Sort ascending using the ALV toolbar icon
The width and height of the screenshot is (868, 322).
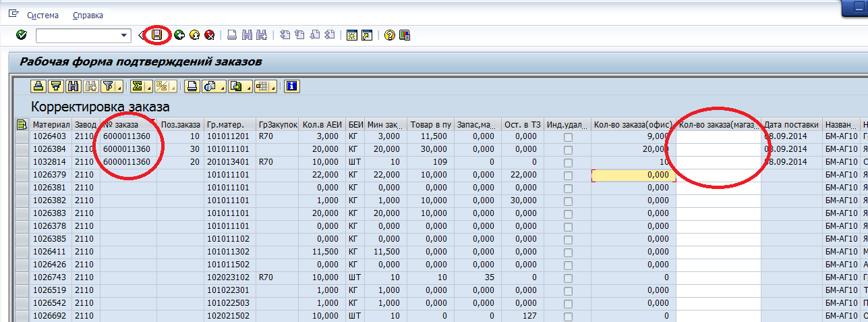[x=38, y=86]
